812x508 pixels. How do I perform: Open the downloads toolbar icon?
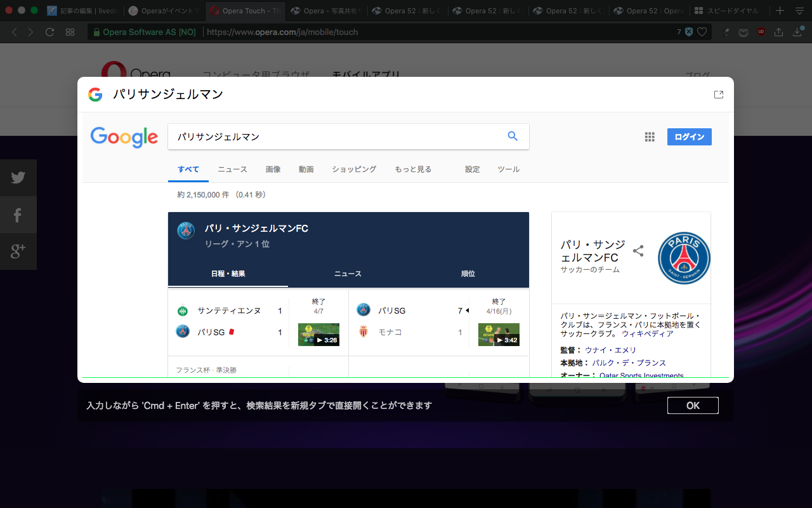(x=797, y=32)
